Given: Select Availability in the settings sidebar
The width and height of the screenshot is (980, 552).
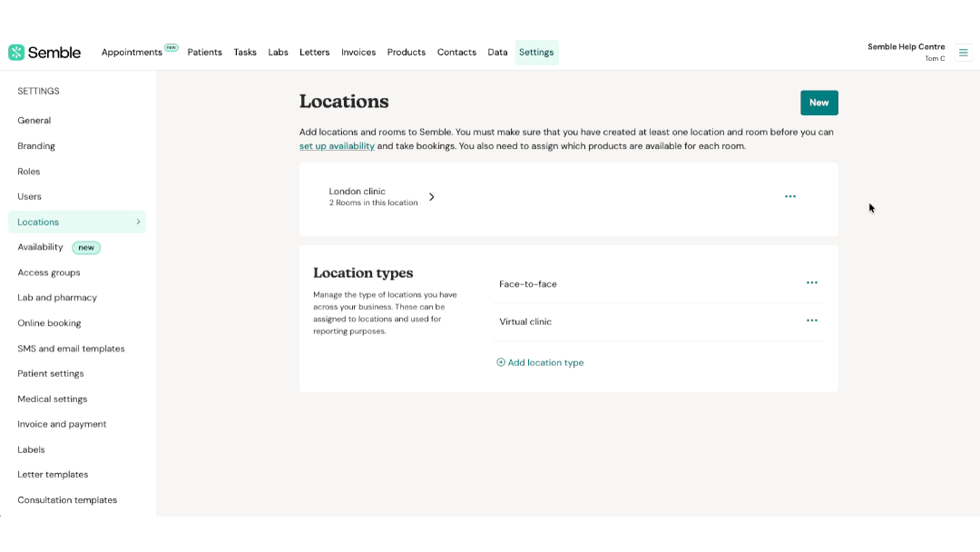Looking at the screenshot, I should point(40,248).
